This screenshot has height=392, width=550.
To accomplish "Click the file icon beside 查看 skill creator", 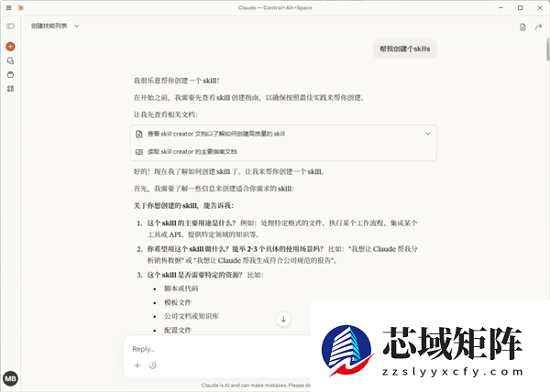I will click(x=139, y=134).
